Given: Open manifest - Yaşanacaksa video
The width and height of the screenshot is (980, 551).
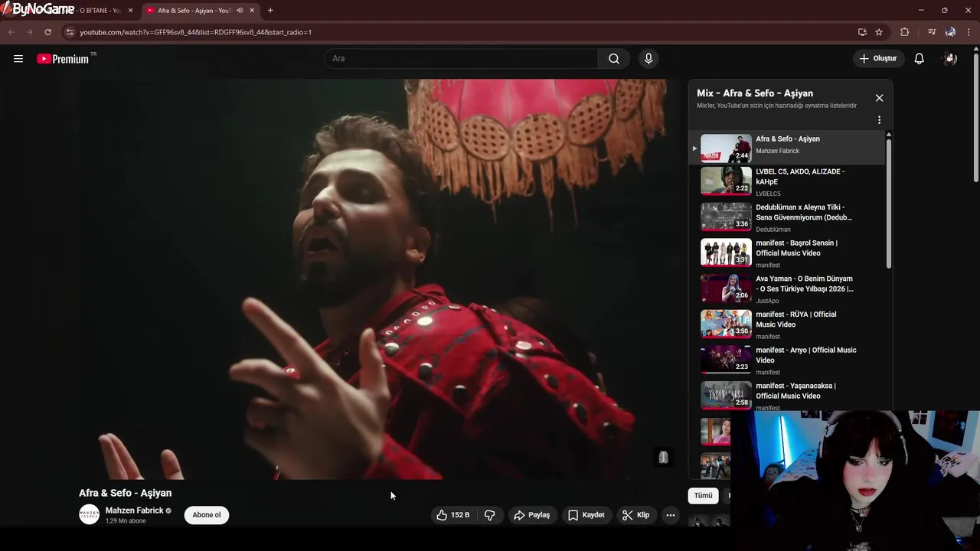Looking at the screenshot, I should click(788, 396).
